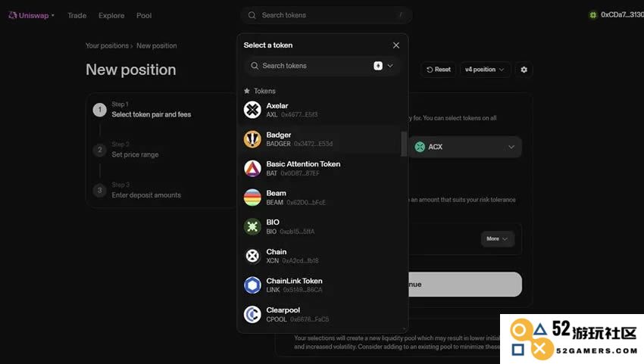Image resolution: width=644 pixels, height=364 pixels.
Task: Click the top search bar magnifier icon
Action: [252, 15]
